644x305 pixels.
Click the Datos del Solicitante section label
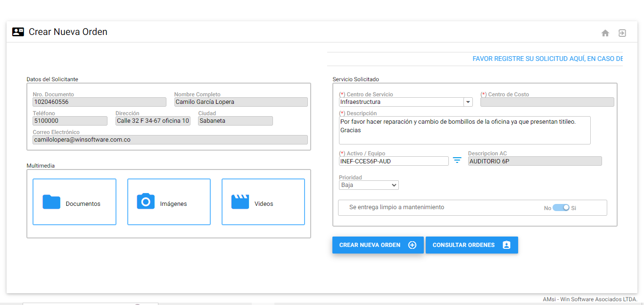(x=52, y=79)
